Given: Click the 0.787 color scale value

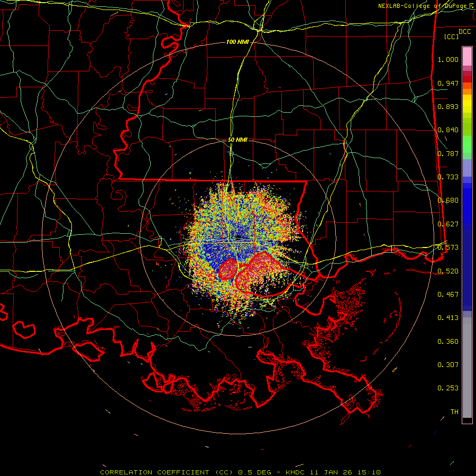Looking at the screenshot, I should [x=448, y=153].
